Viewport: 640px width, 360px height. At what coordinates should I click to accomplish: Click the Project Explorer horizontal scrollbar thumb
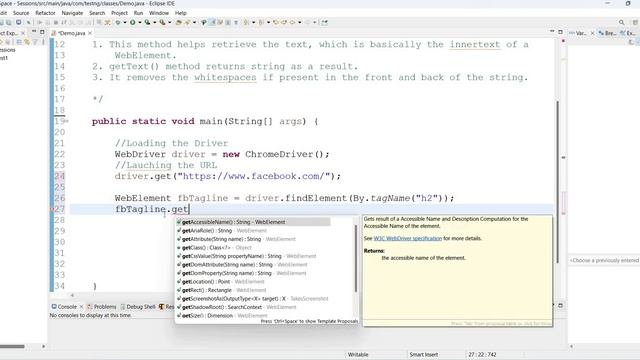pyautogui.click(x=12, y=347)
